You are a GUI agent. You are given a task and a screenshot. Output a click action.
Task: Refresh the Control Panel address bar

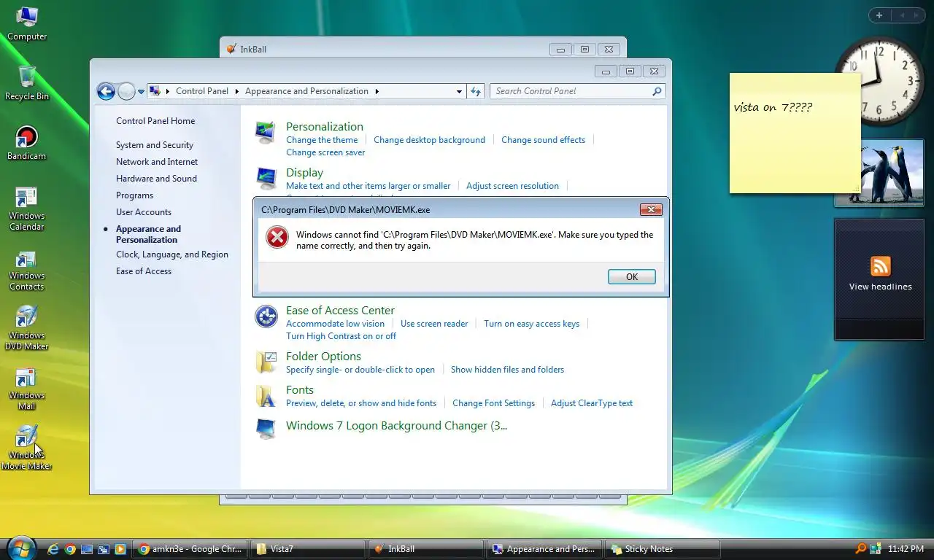pyautogui.click(x=476, y=91)
